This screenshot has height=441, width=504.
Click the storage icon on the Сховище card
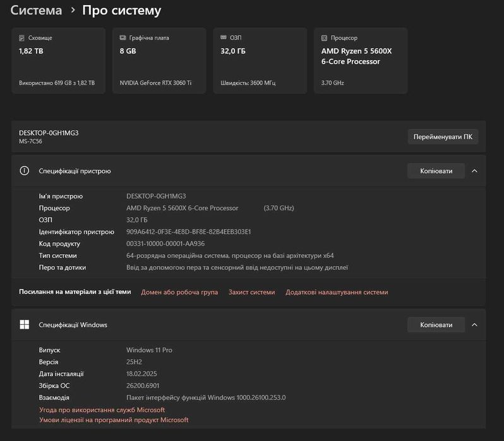[x=22, y=38]
